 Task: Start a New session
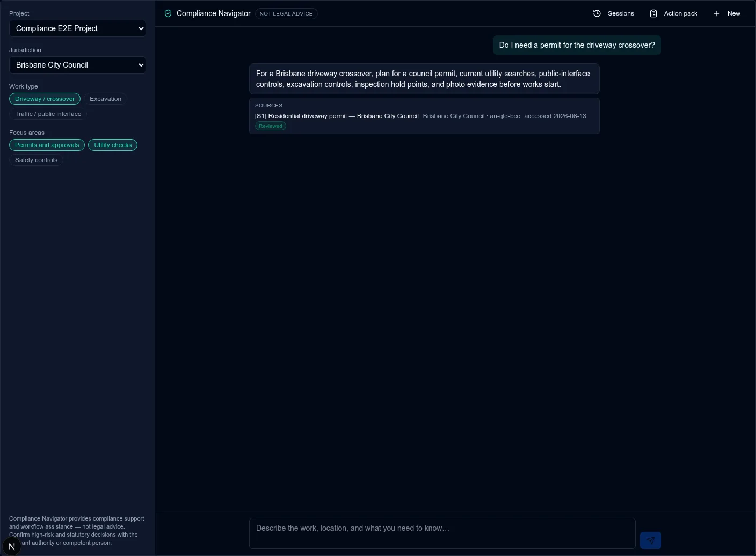[726, 13]
